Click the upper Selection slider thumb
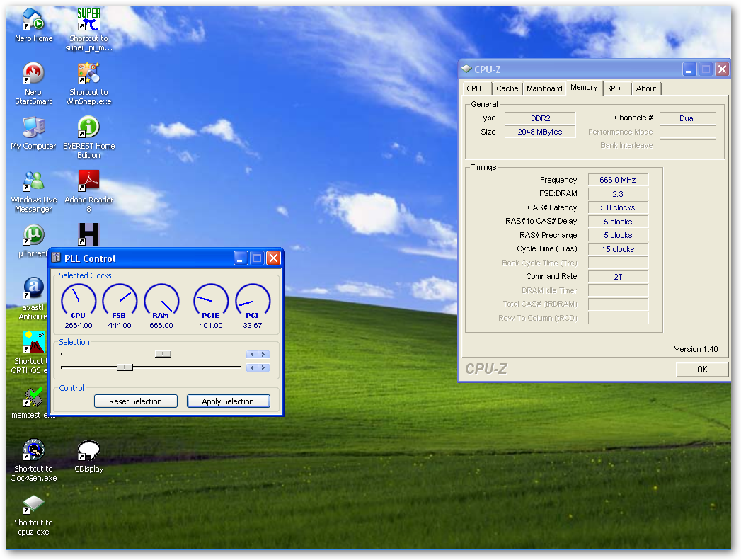Screen dimensions: 741x560 pyautogui.click(x=163, y=354)
